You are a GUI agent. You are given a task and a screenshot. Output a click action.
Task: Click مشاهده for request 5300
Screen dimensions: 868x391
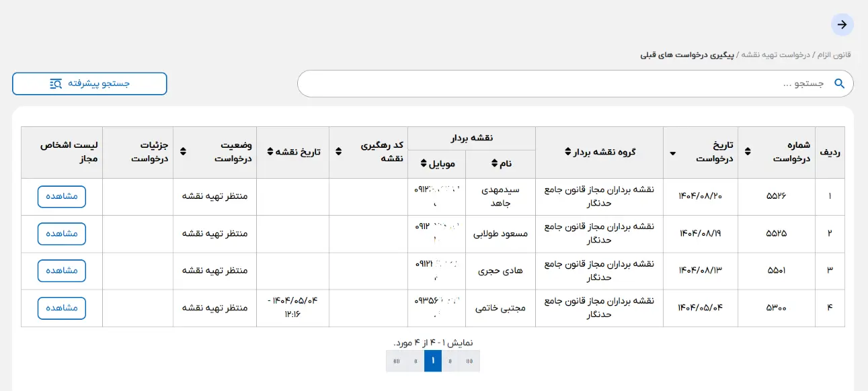coord(62,308)
